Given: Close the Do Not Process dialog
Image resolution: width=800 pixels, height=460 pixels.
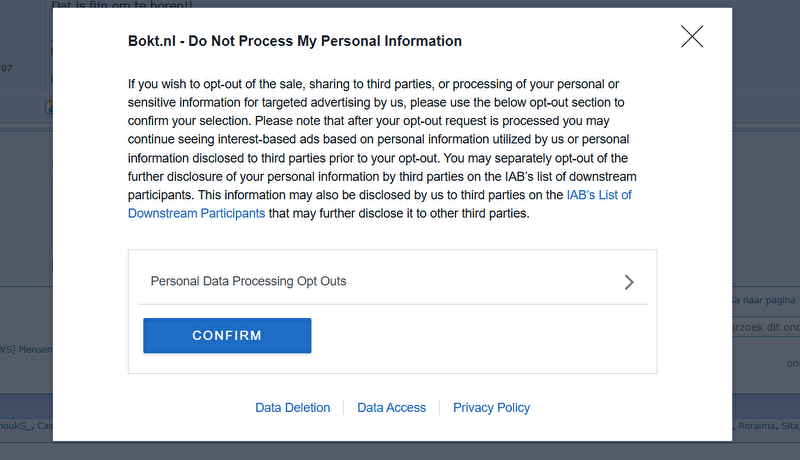Looking at the screenshot, I should coord(692,37).
